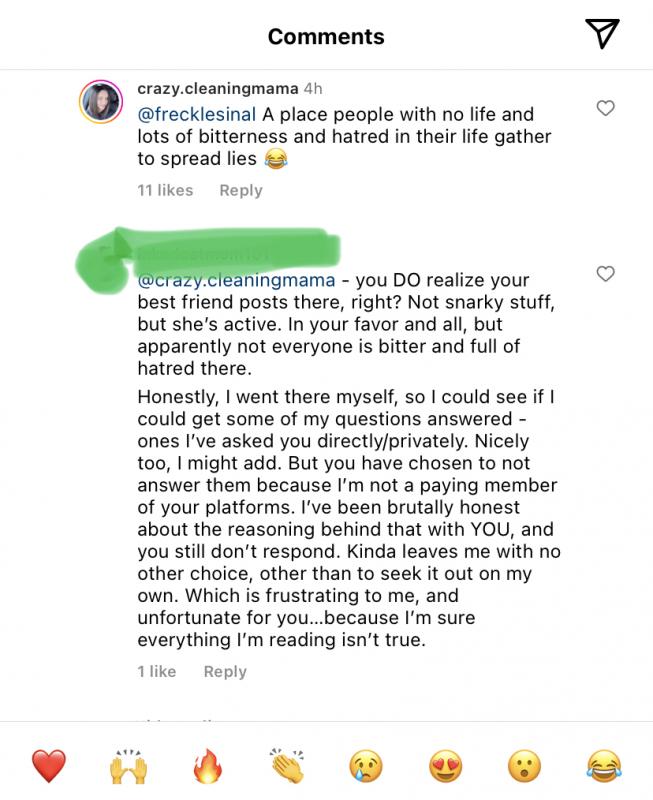Like the long reply comment with its heart
The height and width of the screenshot is (800, 653).
605,274
